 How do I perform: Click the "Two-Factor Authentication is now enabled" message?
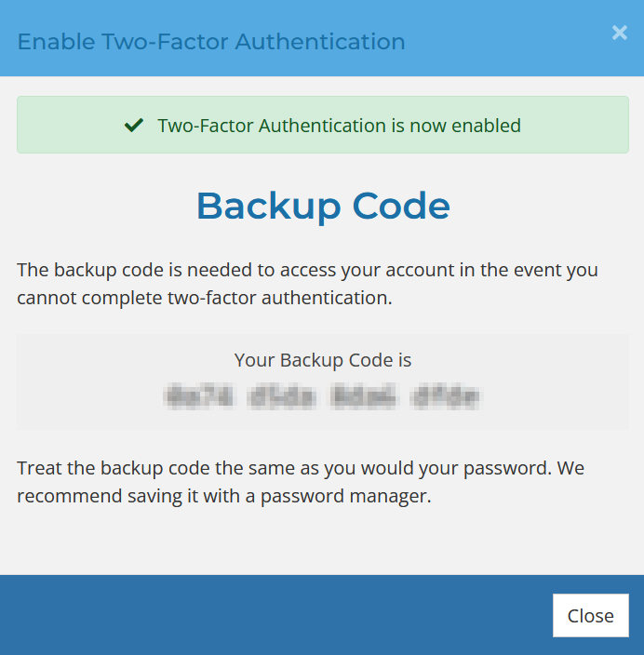(x=339, y=126)
